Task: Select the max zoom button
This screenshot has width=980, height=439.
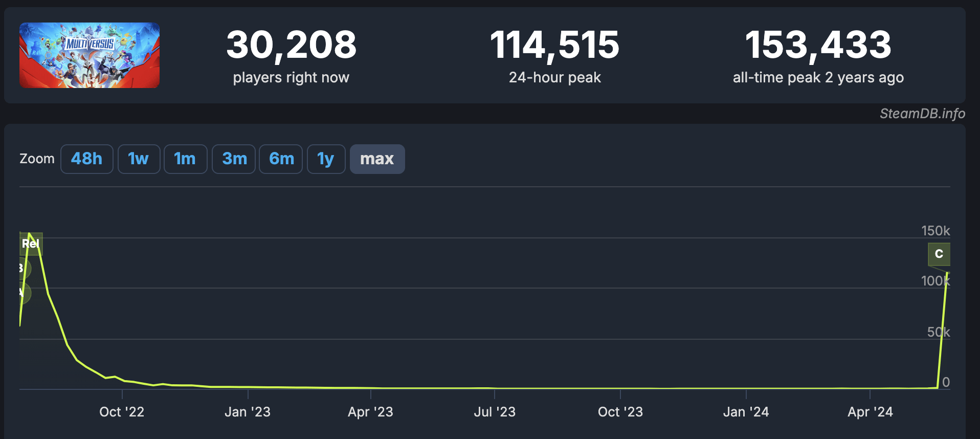Action: 377,159
